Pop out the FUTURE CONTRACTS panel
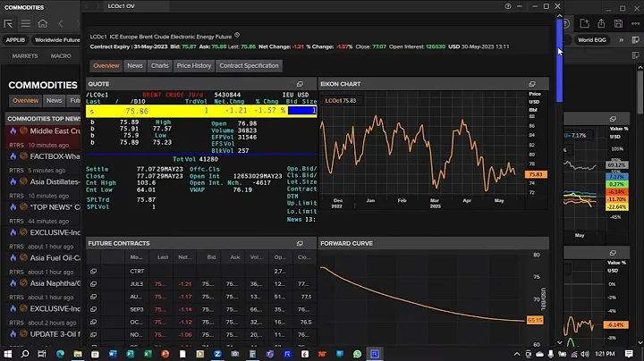 (300, 243)
